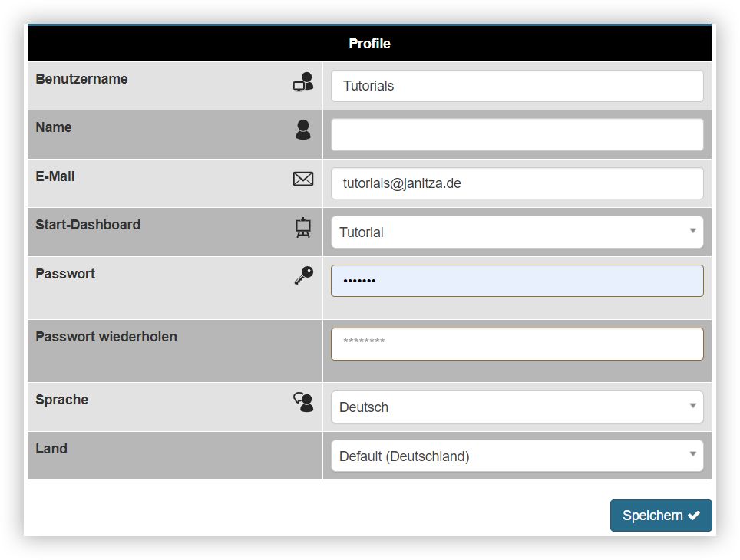
Task: Click the empty Name input box
Action: pyautogui.click(x=517, y=134)
